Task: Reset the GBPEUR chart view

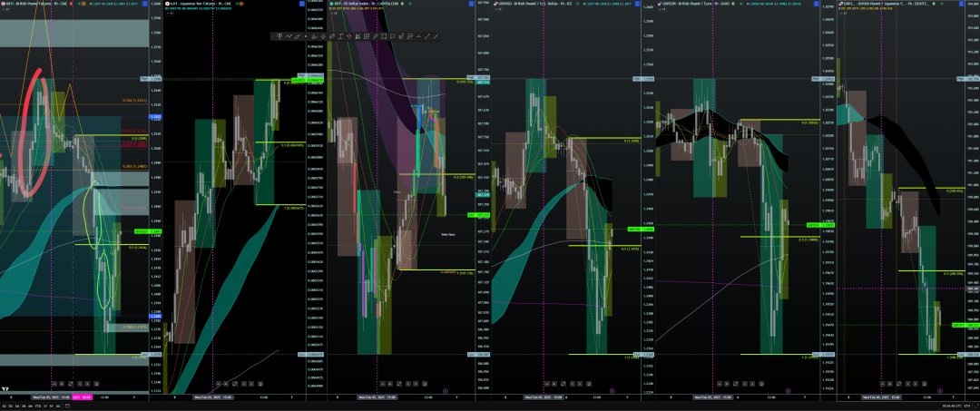Action: pyautogui.click(x=761, y=384)
